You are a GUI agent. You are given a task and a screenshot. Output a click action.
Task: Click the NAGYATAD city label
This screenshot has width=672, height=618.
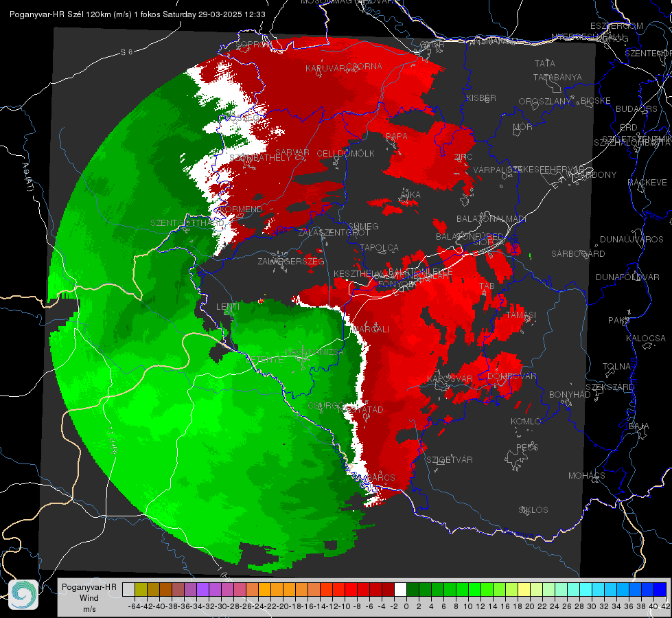[360, 410]
